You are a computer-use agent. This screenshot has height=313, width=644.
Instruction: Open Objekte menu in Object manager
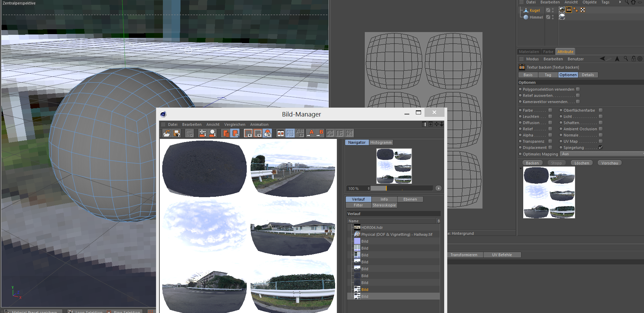click(x=589, y=2)
